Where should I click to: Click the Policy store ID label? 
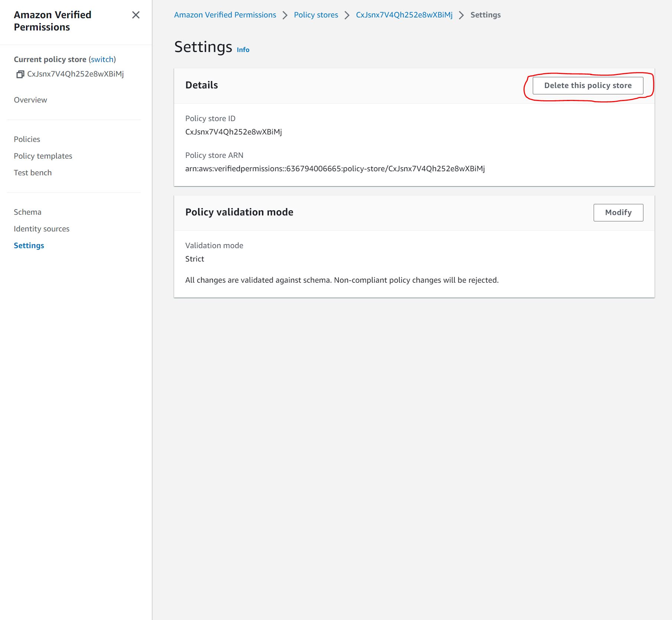coord(210,119)
